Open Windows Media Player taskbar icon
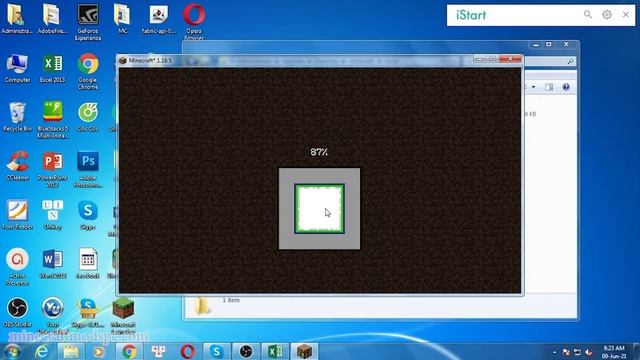The height and width of the screenshot is (360, 640). pyautogui.click(x=99, y=351)
